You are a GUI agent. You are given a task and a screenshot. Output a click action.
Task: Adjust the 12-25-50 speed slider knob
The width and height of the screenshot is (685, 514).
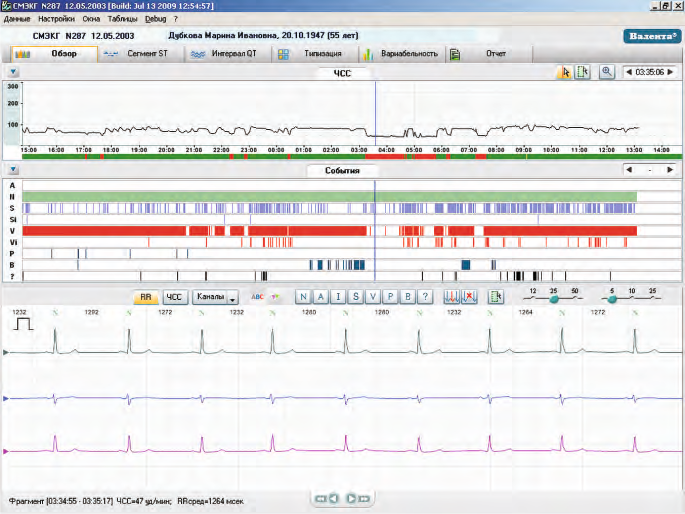(554, 299)
